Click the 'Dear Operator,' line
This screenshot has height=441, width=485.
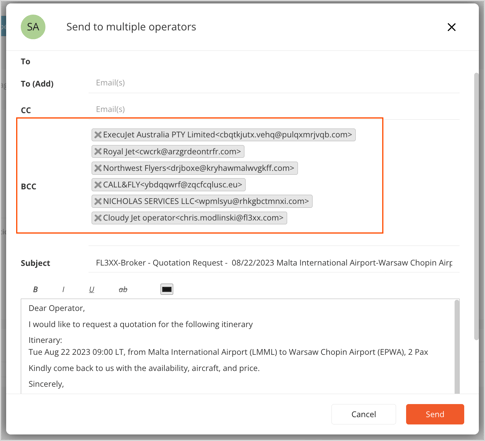[57, 308]
